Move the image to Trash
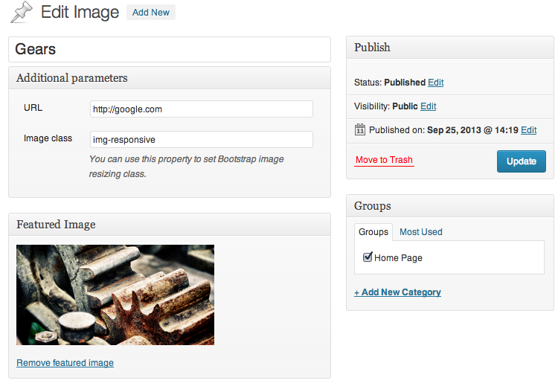 pos(384,160)
